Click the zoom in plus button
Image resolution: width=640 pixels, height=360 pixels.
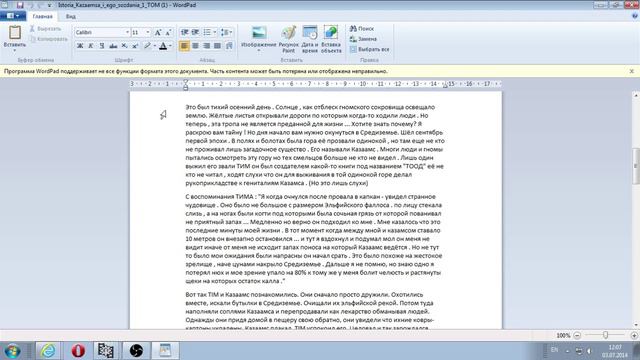coord(634,335)
